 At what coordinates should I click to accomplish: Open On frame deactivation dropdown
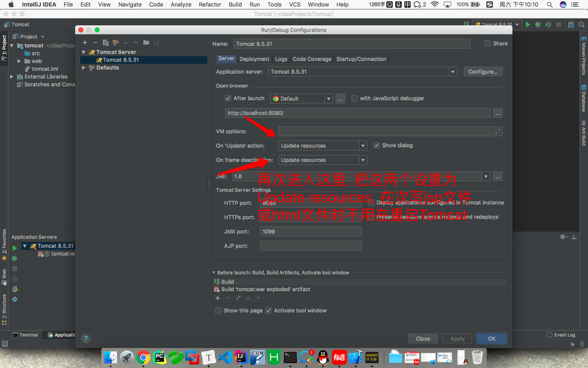(363, 160)
